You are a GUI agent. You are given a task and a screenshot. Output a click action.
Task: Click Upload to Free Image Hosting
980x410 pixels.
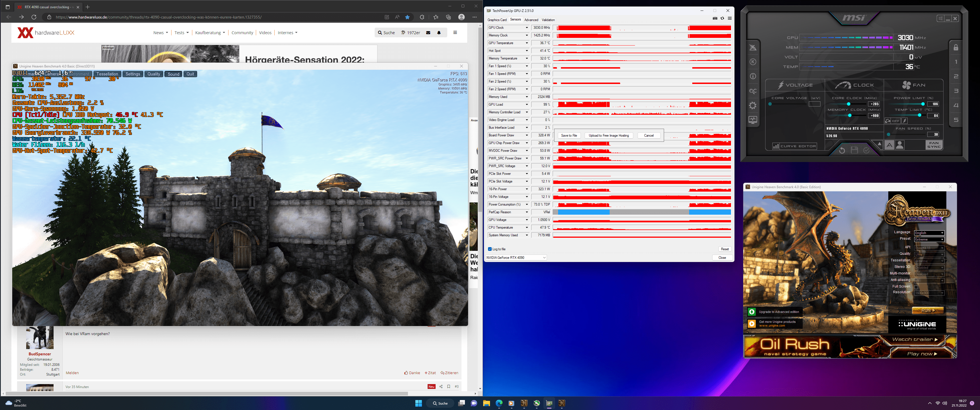tap(609, 136)
